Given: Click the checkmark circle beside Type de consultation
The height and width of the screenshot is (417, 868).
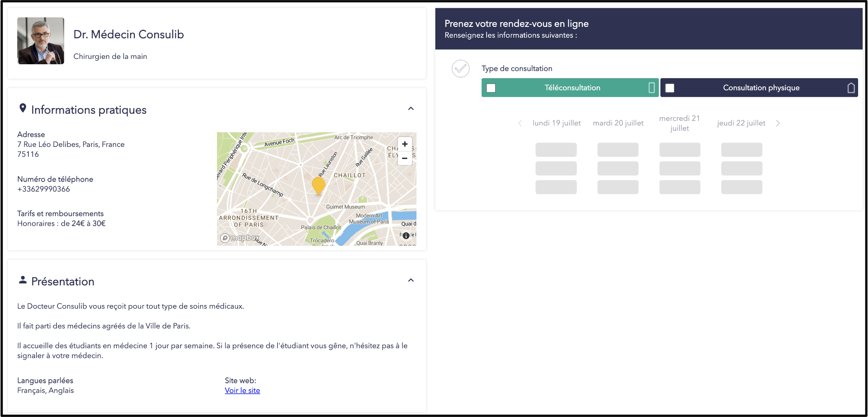Looking at the screenshot, I should point(461,69).
